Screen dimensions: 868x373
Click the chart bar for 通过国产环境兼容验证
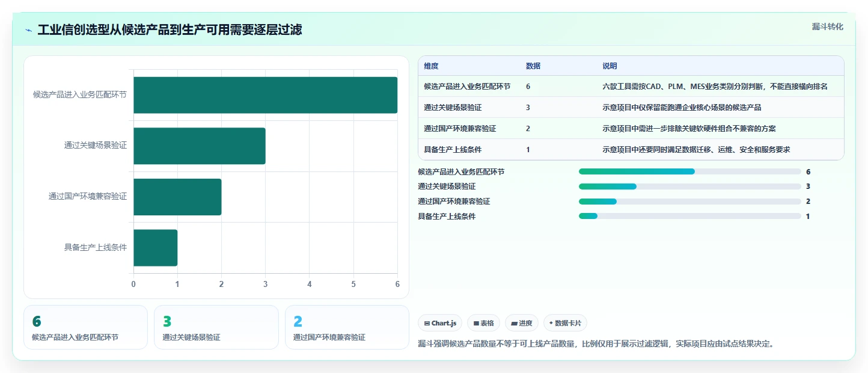tap(177, 197)
